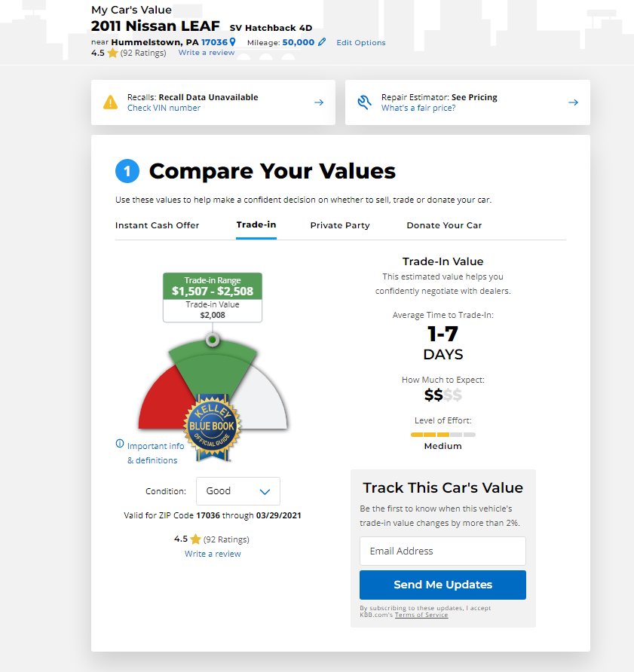Click the Check VIN number link
Screen dimensions: 634x672
164,108
